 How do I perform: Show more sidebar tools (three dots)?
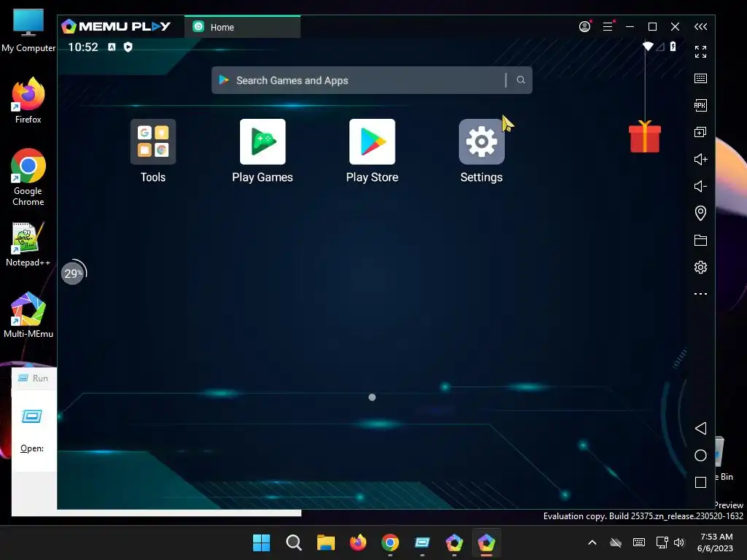pyautogui.click(x=700, y=294)
